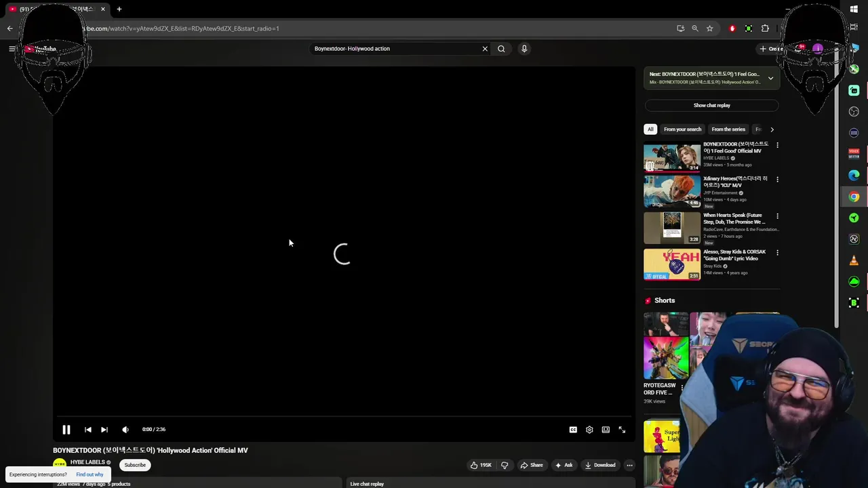Go back with the browser back arrow

9,28
